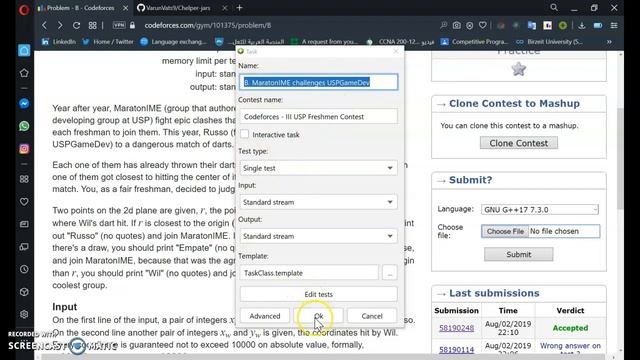Open a new tab with the plus button
The width and height of the screenshot is (640, 360).
pos(240,8)
